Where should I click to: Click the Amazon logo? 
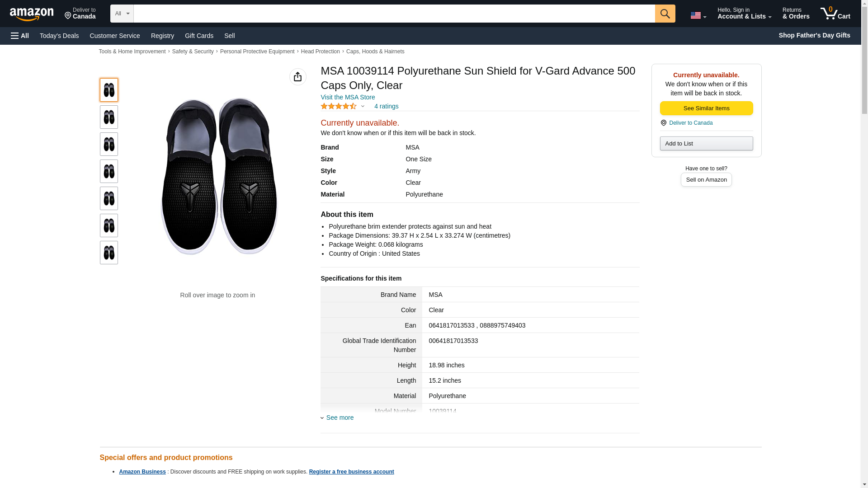pyautogui.click(x=32, y=14)
